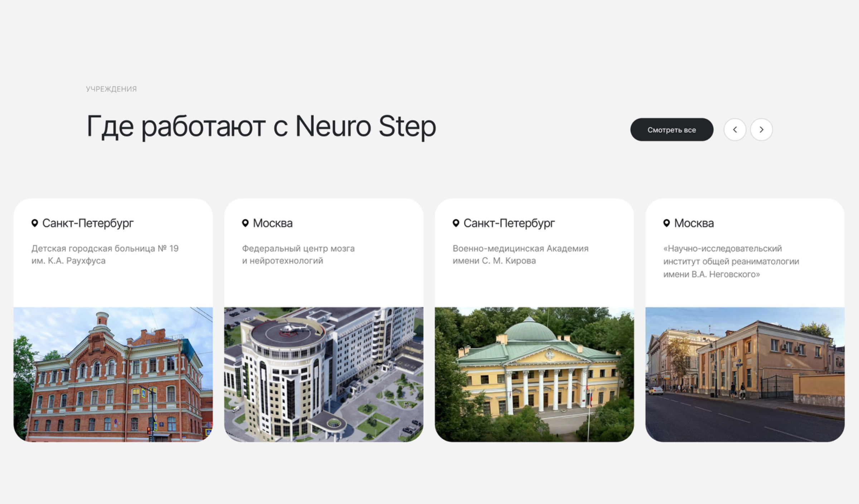The image size is (859, 504).
Task: Advance carousel with right arrow button
Action: (761, 130)
